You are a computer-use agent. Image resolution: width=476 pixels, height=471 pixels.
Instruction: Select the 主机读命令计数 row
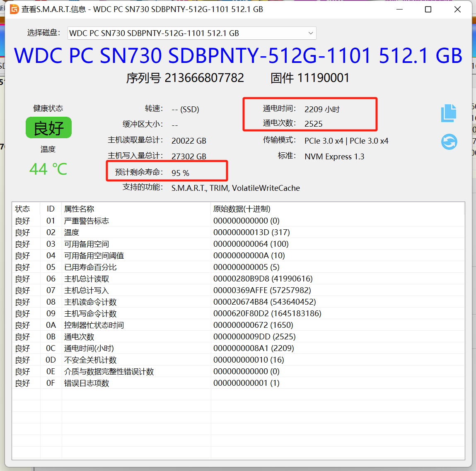238,302
